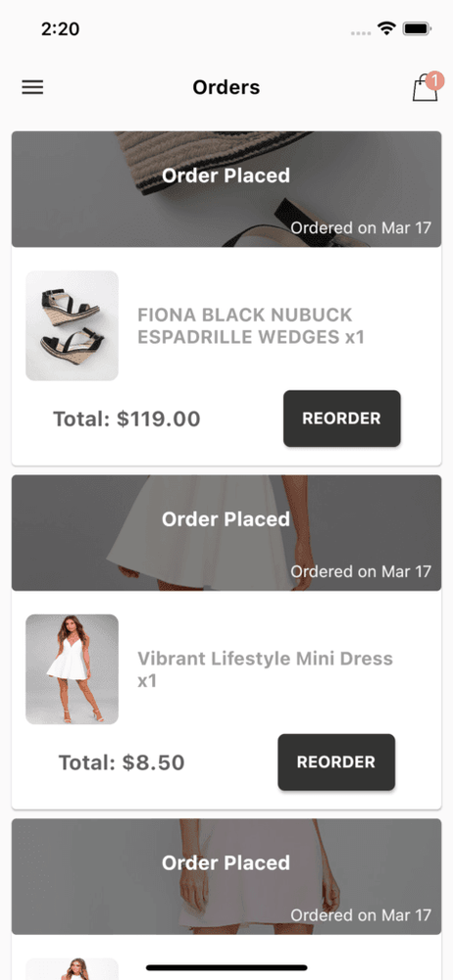Screen dimensions: 453x980
Task: Open the hamburger menu
Action: point(32,87)
